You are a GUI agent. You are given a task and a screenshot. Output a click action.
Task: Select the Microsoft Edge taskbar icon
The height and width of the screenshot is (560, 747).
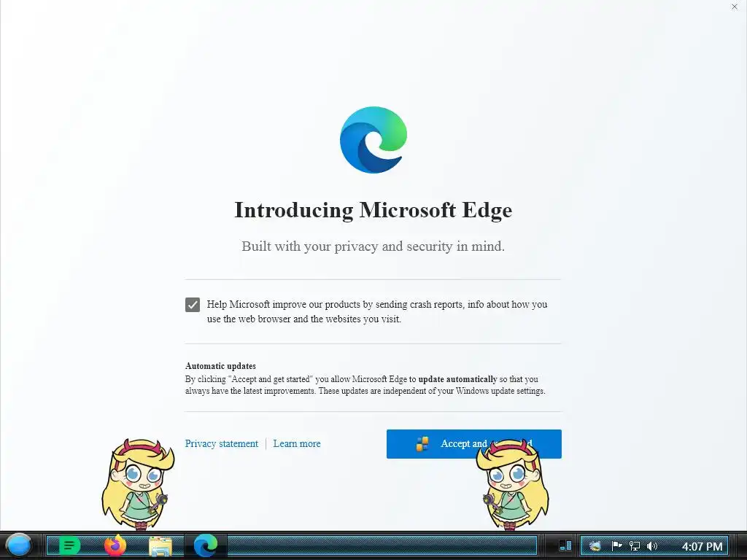click(206, 545)
